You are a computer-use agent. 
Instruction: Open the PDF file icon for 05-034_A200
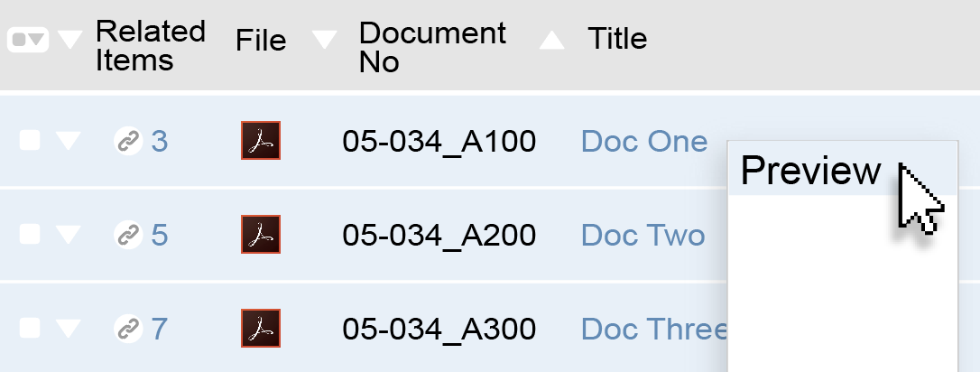pos(261,235)
